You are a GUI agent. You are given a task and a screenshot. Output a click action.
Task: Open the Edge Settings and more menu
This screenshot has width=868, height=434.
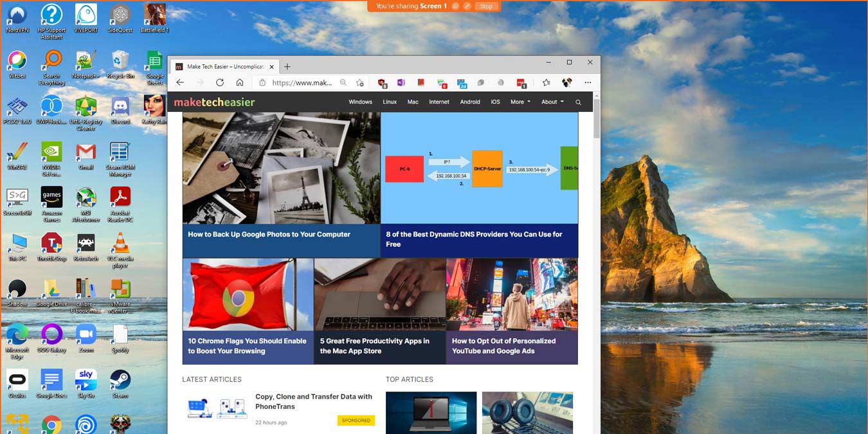588,82
